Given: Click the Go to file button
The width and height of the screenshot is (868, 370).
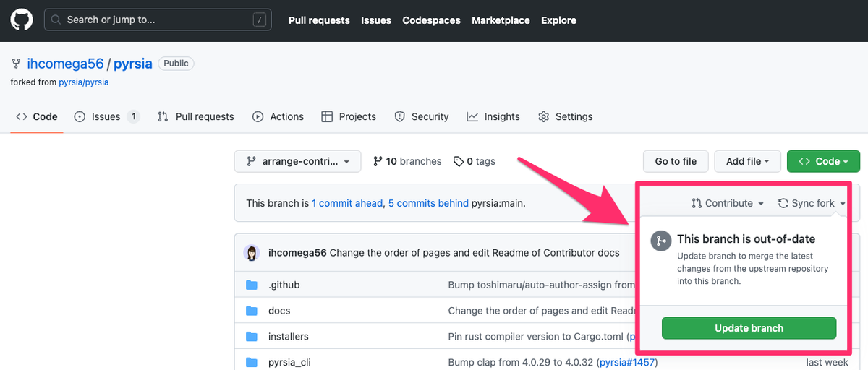Looking at the screenshot, I should click(676, 161).
